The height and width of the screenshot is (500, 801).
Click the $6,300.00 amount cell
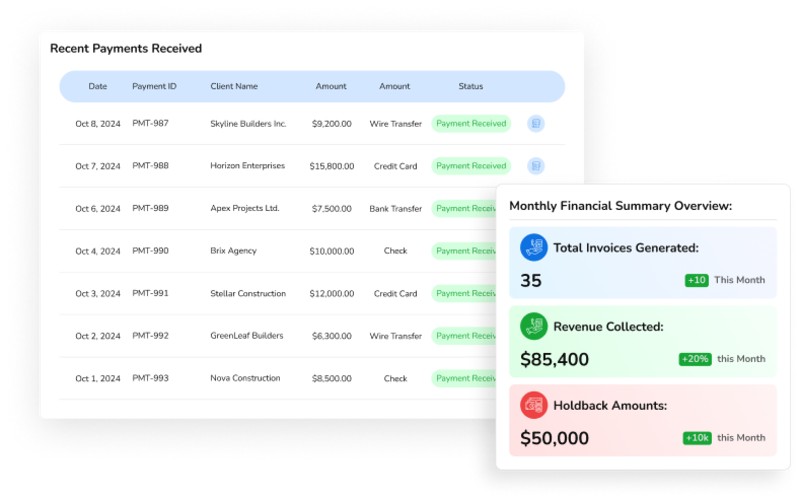click(x=332, y=336)
